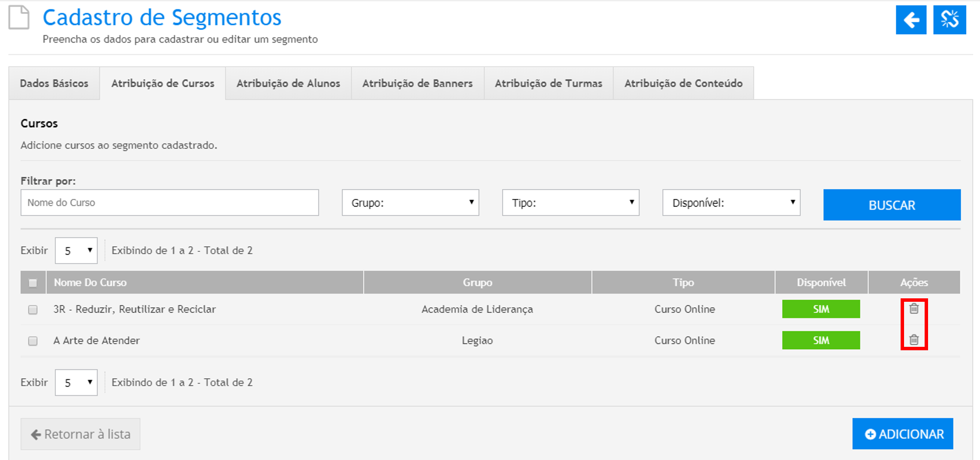Screen dimensions: 980x460
Task: Switch to the Dados Básicos tab
Action: click(x=54, y=84)
